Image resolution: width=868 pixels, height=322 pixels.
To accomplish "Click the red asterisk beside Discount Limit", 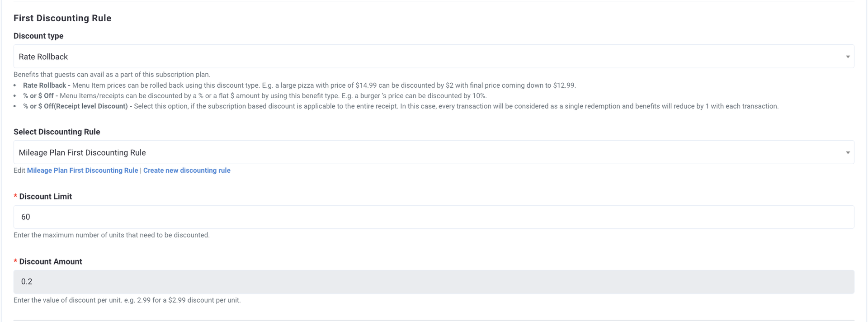I will pos(15,197).
